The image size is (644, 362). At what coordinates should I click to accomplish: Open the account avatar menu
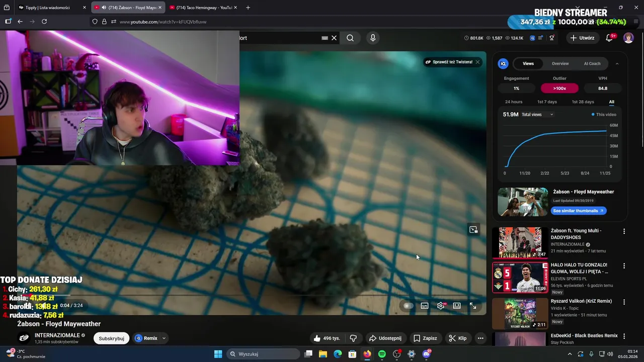[628, 38]
